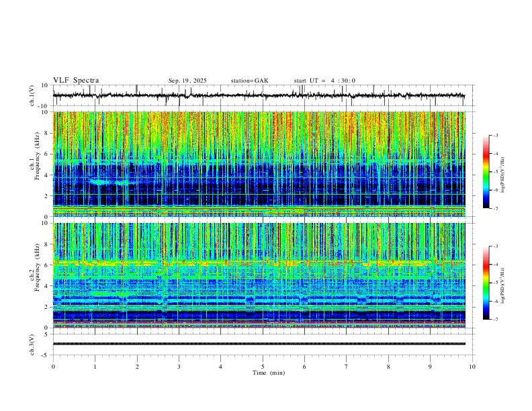Click the "station=GAK" label
The image size is (532, 411).
pos(249,81)
